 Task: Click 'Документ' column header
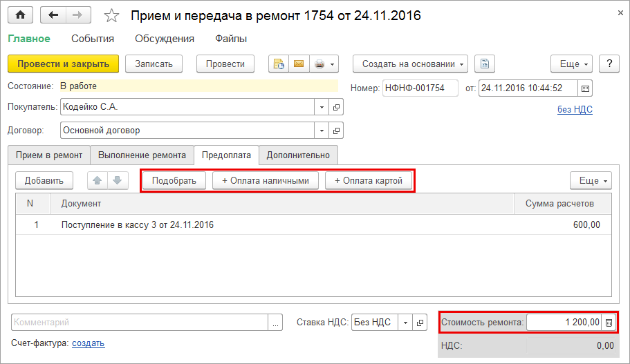click(x=282, y=204)
